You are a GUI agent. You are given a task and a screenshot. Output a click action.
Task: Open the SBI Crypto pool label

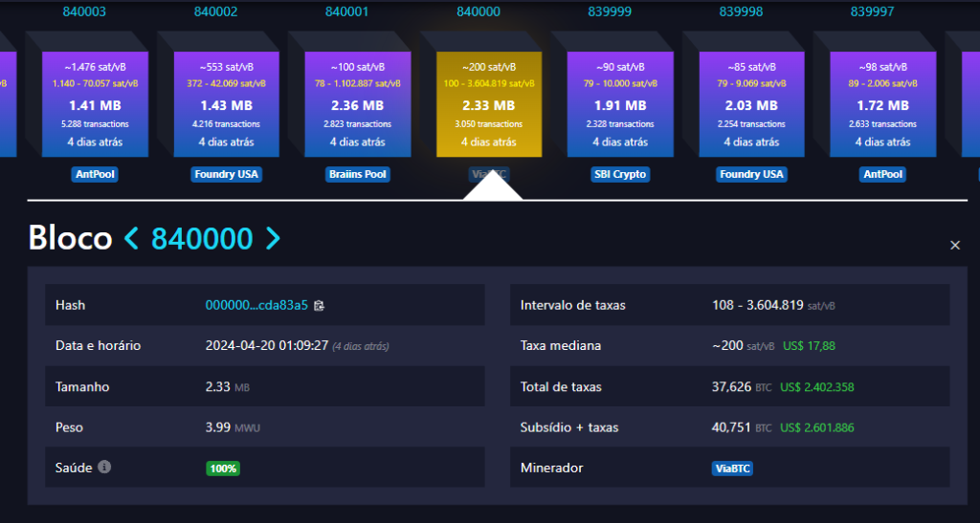(620, 174)
